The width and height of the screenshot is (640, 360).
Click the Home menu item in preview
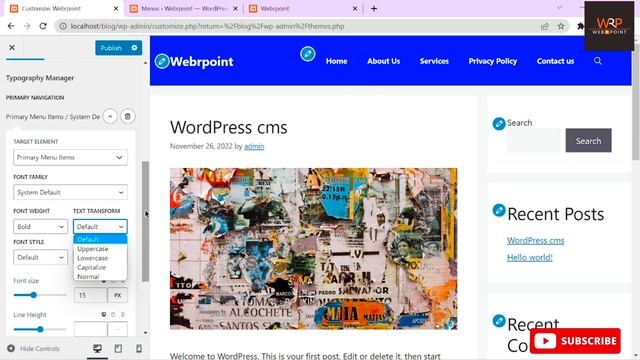336,61
